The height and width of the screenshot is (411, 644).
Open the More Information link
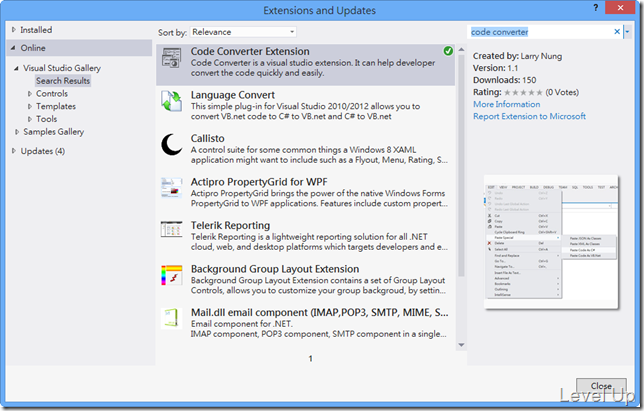pos(506,104)
